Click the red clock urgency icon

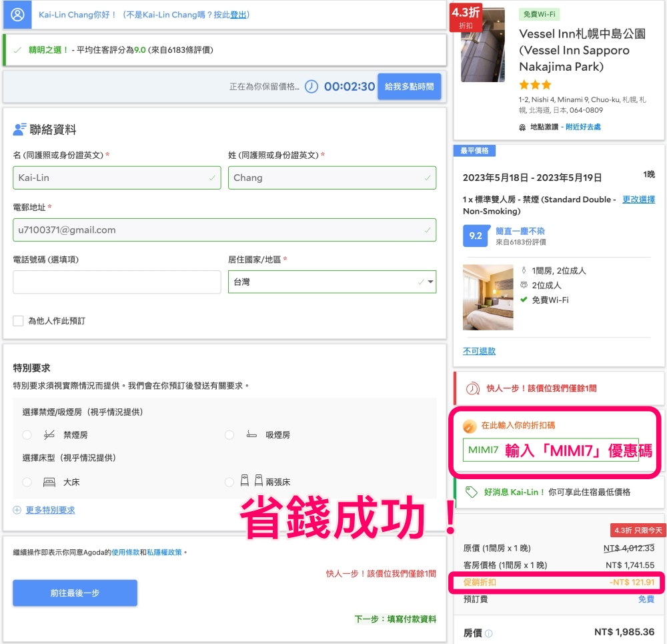[x=473, y=388]
